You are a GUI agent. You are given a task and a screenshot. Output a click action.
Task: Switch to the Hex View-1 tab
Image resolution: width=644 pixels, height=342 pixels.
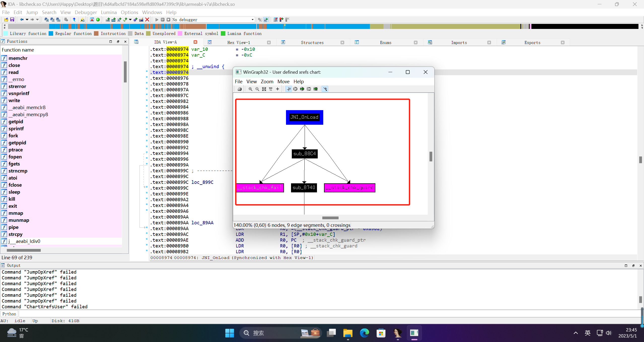pos(238,42)
